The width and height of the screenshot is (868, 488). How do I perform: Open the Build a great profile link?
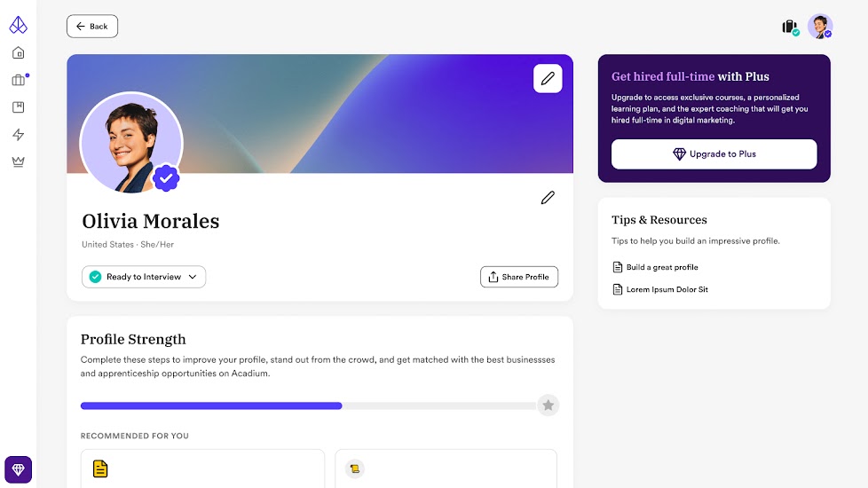click(x=661, y=267)
